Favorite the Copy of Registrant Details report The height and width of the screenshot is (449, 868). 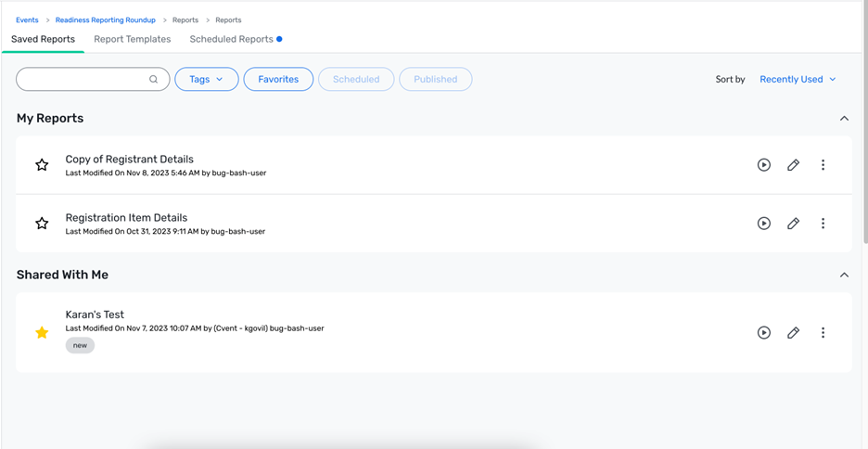click(42, 165)
